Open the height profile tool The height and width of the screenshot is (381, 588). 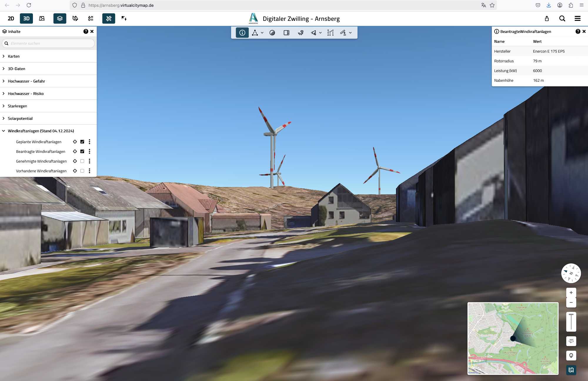tap(330, 33)
